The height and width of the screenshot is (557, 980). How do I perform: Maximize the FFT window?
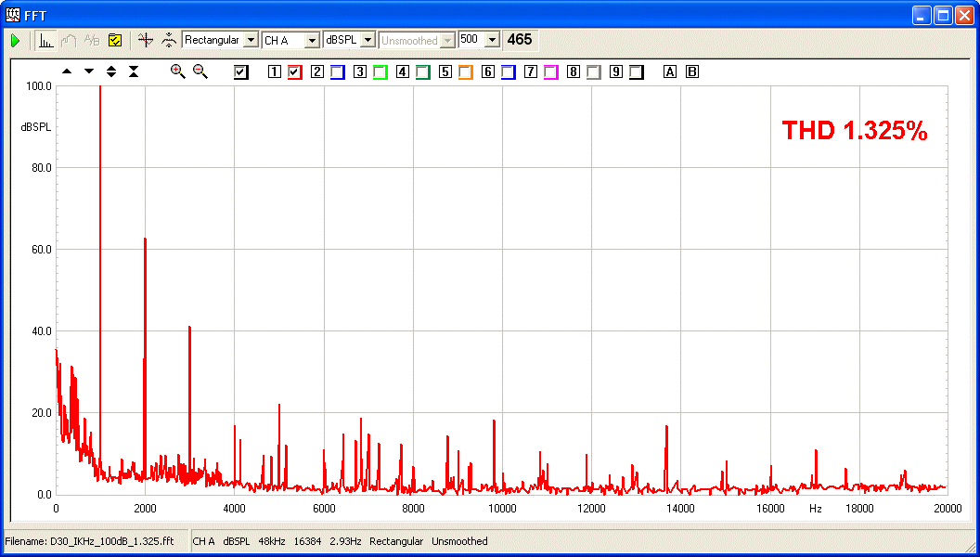click(943, 16)
